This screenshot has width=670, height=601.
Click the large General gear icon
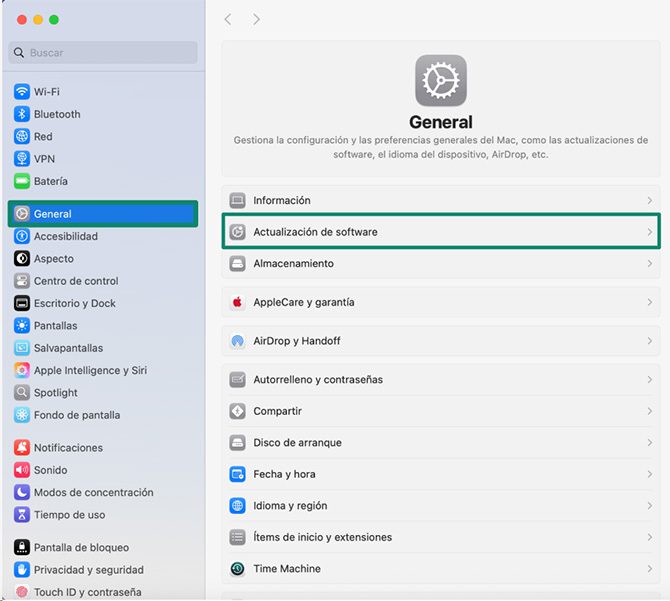coord(441,80)
